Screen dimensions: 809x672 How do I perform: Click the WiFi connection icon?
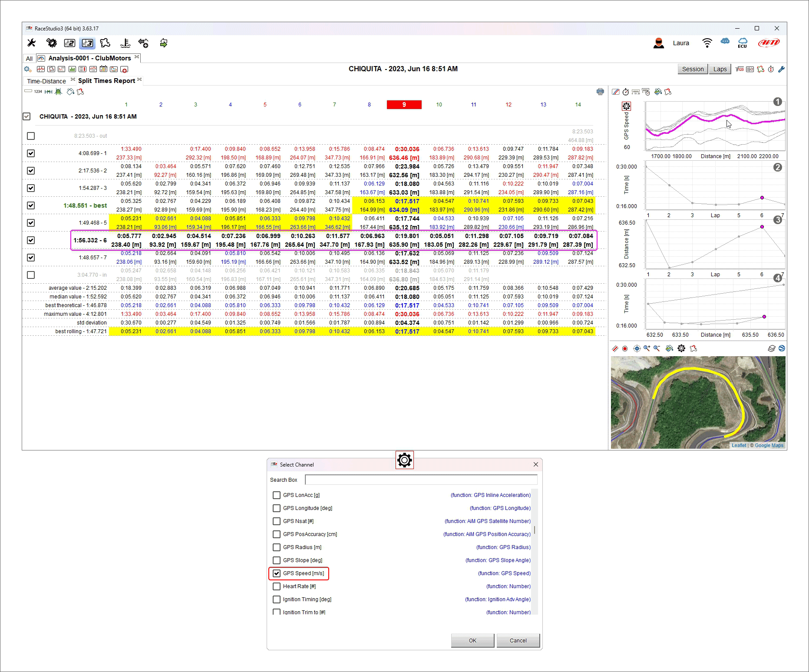tap(707, 43)
